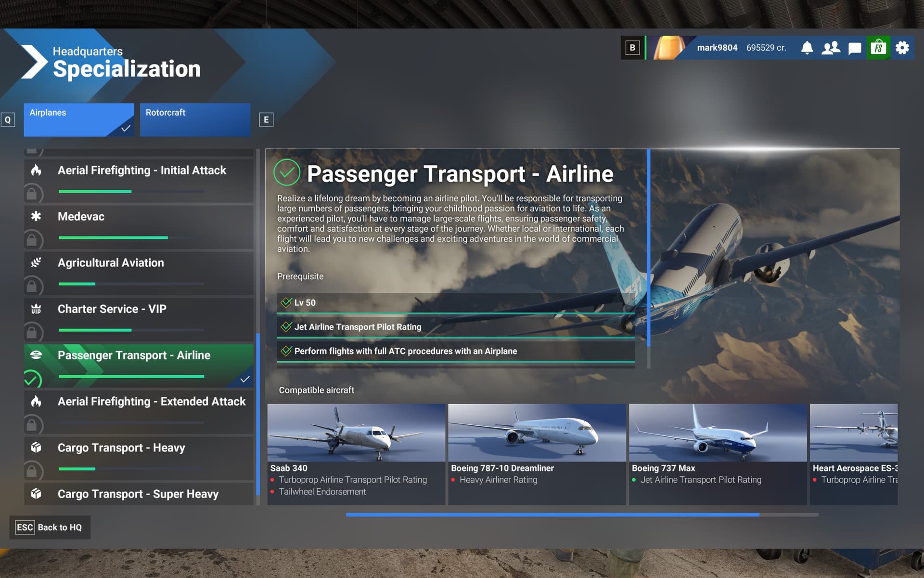Click the selected checkmark on Passenger Transport row
The image size is (924, 578).
pyautogui.click(x=244, y=380)
